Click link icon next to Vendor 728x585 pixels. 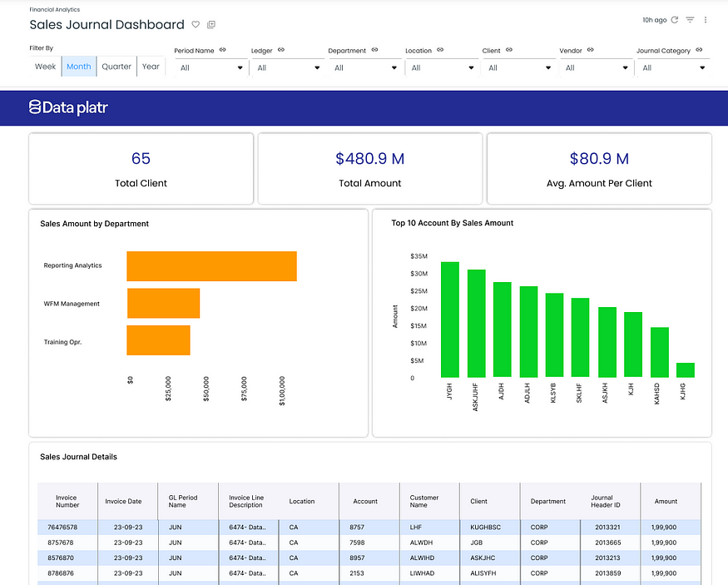(x=591, y=50)
